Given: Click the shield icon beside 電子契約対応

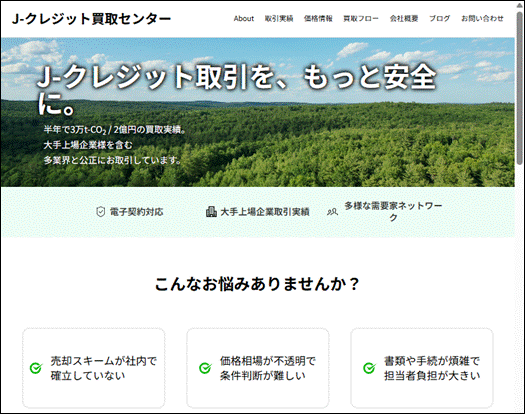Looking at the screenshot, I should coord(100,212).
